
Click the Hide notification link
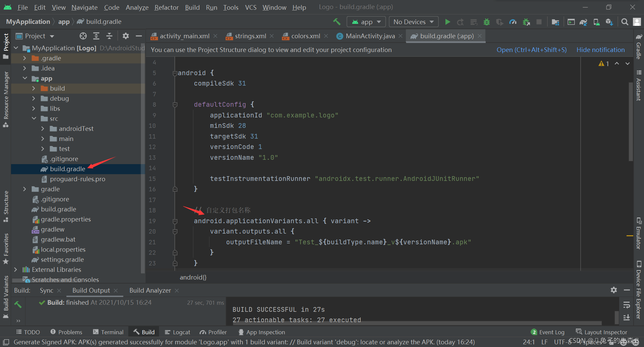click(x=600, y=50)
